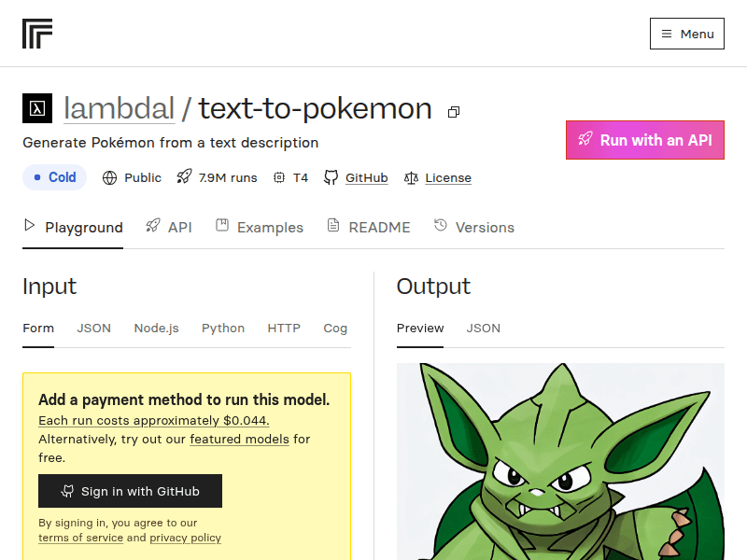747x560 pixels.
Task: Open the lambdal owner link
Action: coord(120,108)
